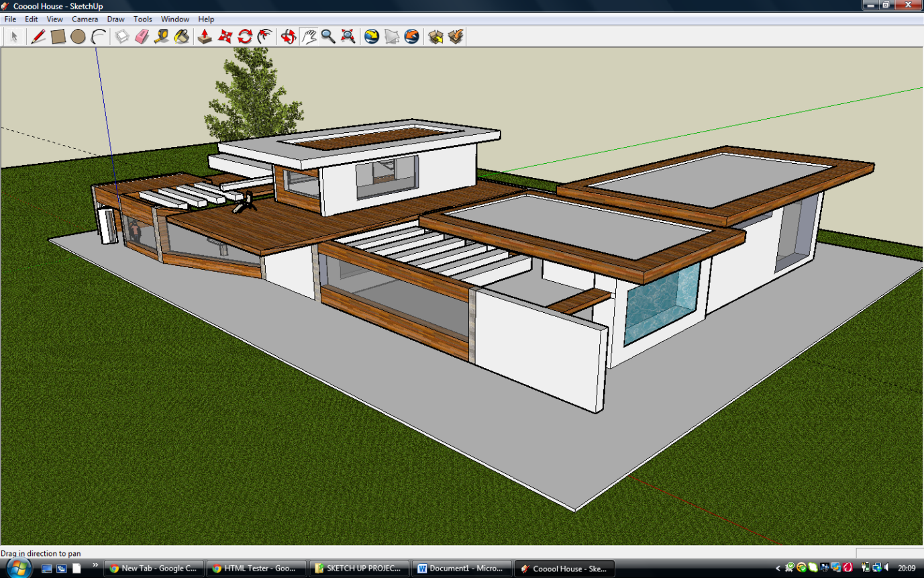Activate the Push/Pull tool

(206, 37)
